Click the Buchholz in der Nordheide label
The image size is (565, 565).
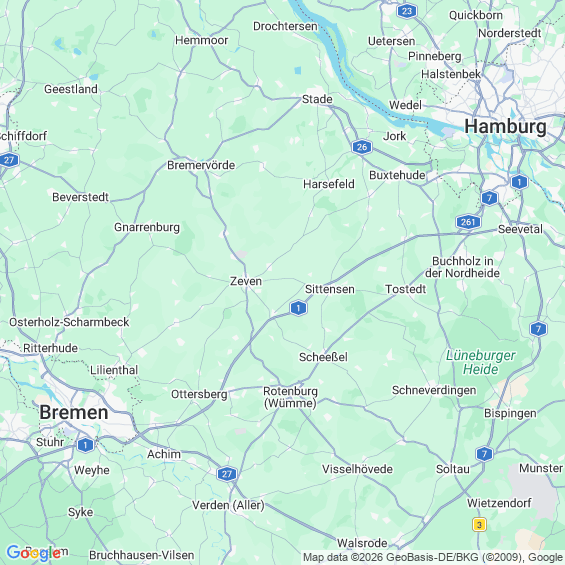click(463, 267)
